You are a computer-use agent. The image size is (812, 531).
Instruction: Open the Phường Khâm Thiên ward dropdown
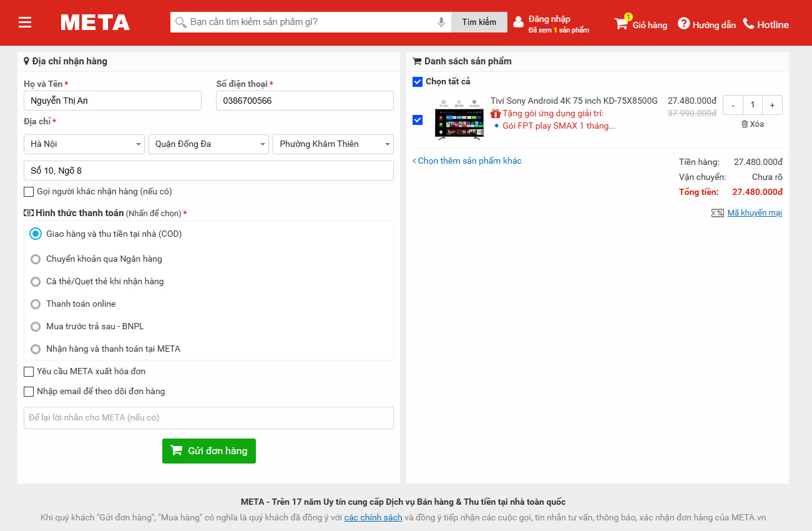(333, 144)
